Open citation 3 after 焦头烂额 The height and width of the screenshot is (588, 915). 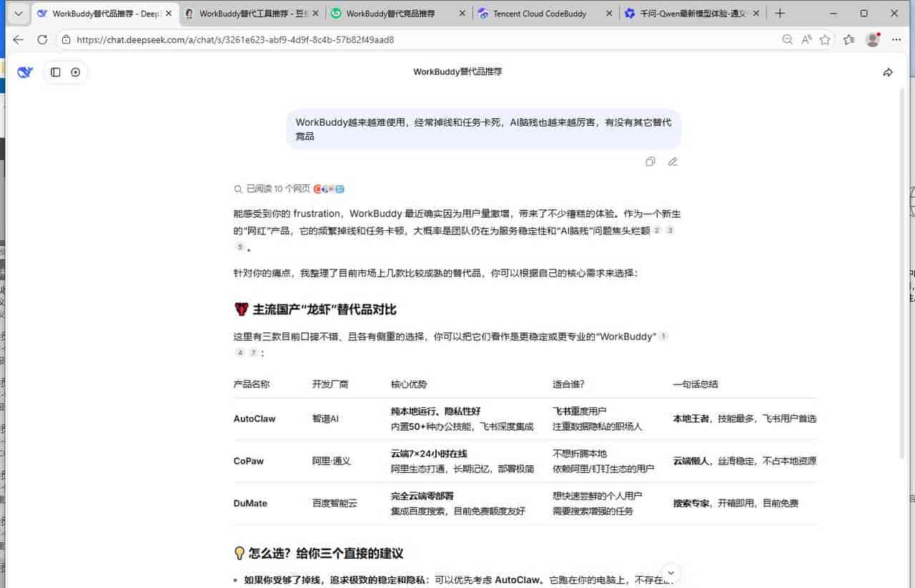670,230
